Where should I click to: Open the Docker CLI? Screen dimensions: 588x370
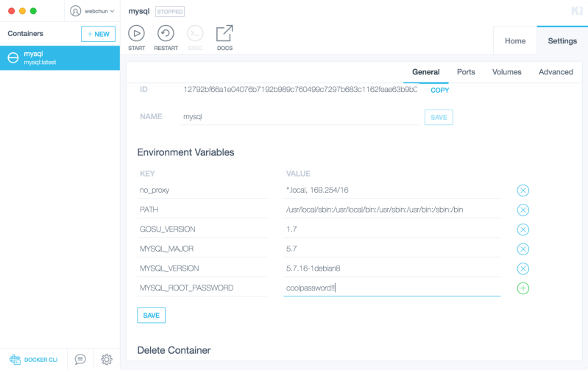click(33, 360)
